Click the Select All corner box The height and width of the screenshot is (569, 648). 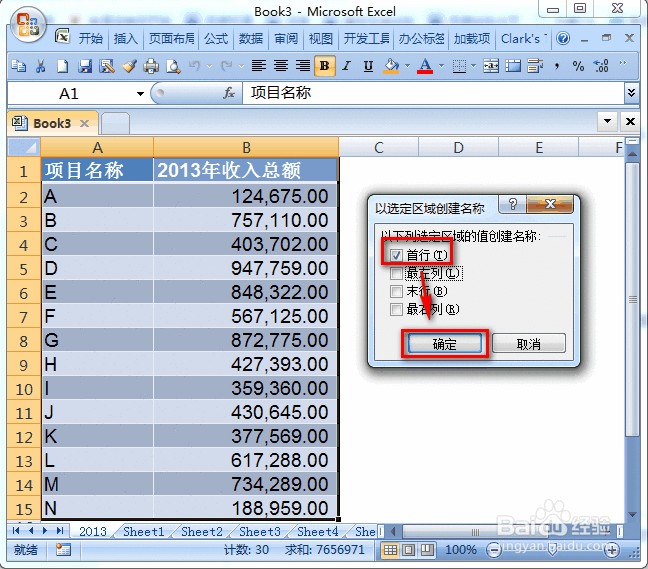tap(24, 147)
